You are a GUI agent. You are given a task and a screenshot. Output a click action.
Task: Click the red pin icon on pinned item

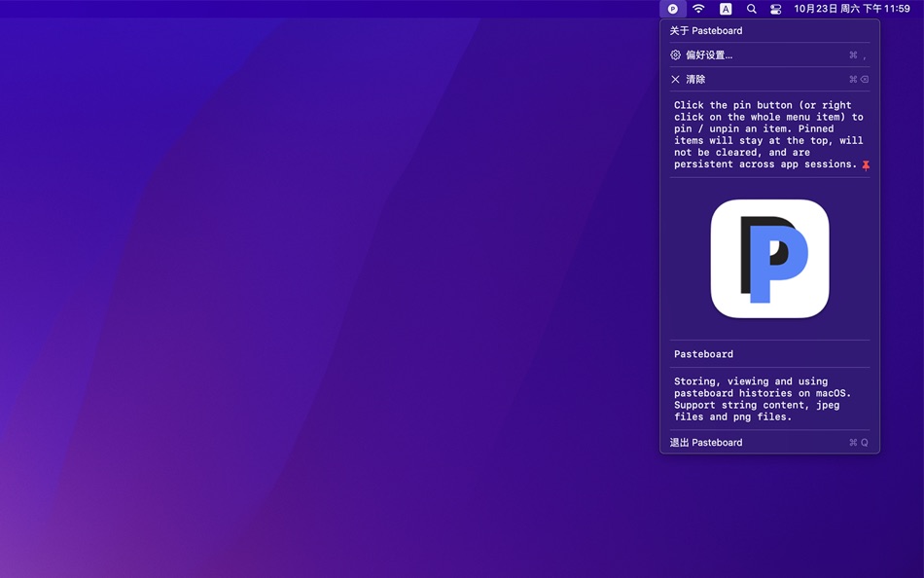(866, 165)
